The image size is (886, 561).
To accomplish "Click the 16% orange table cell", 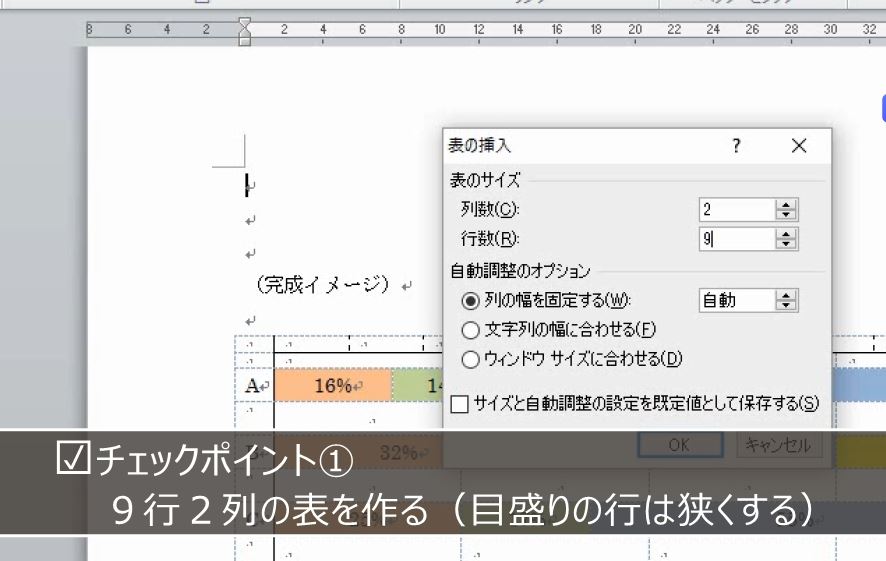I will (333, 385).
